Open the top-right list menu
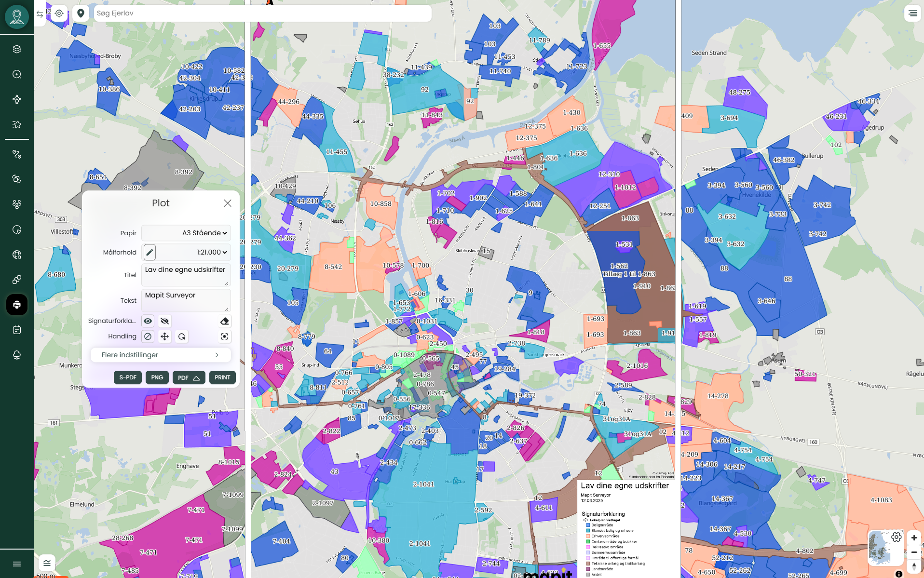Screen dimensions: 924x578 pos(912,13)
